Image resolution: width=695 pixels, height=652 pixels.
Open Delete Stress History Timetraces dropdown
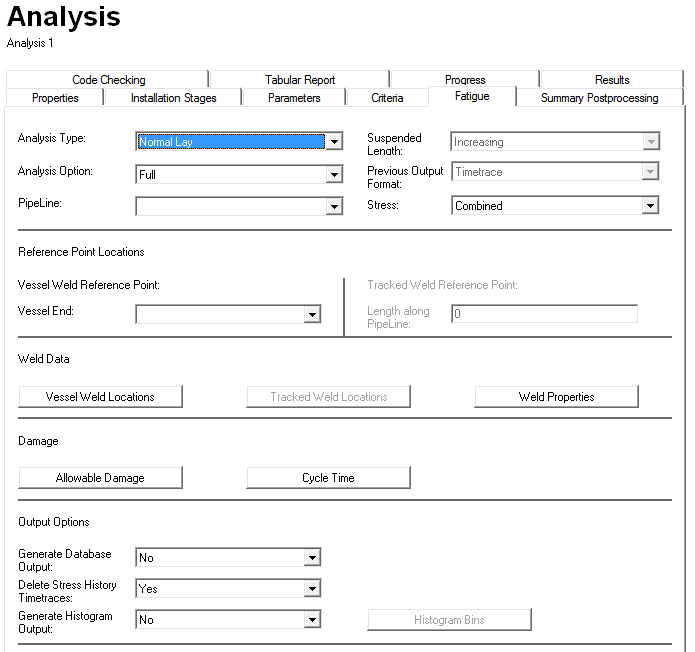pos(312,589)
